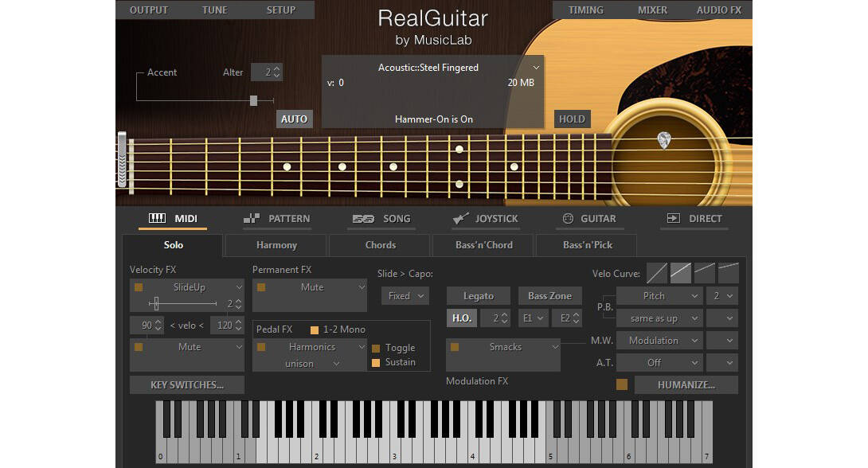Viewport: 868px width, 468px height.
Task: Open the SETUP panel
Action: coord(281,10)
